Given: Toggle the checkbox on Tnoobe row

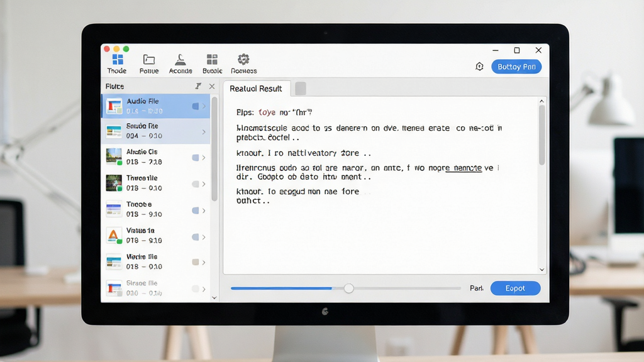Looking at the screenshot, I should 196,211.
